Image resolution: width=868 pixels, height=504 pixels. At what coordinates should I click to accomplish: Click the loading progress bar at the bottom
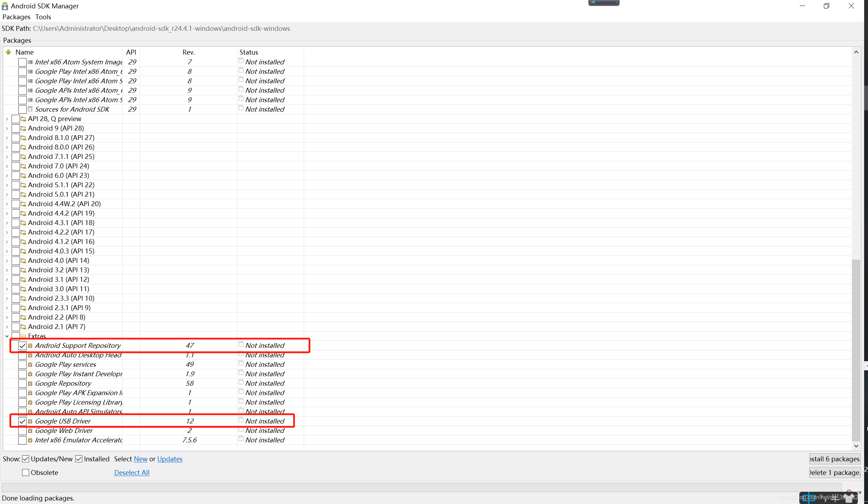pyautogui.click(x=421, y=488)
